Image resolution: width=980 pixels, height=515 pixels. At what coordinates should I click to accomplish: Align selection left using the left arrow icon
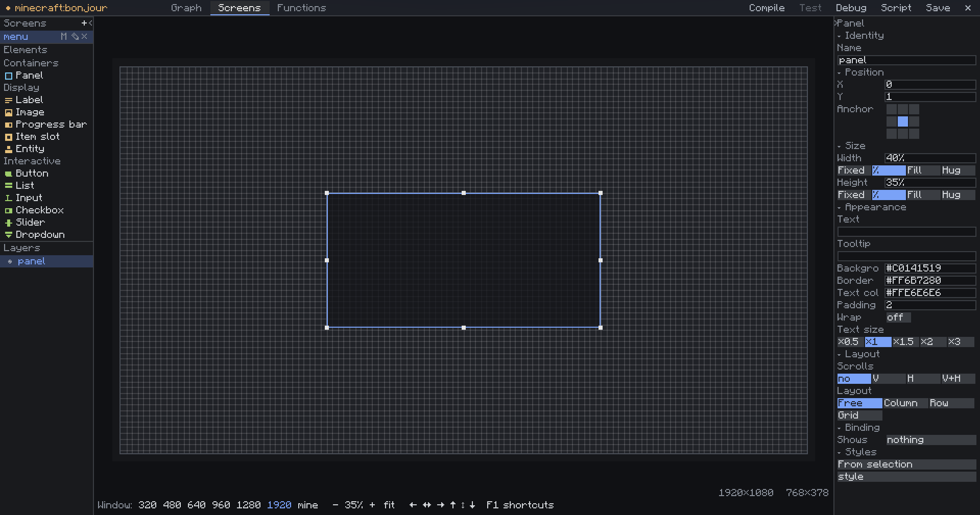click(x=413, y=505)
